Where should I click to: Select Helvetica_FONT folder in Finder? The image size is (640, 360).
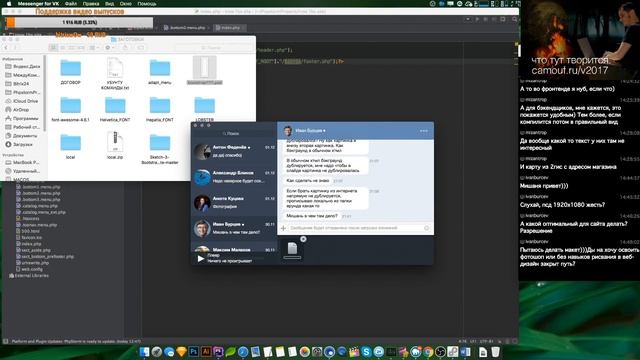click(x=115, y=109)
